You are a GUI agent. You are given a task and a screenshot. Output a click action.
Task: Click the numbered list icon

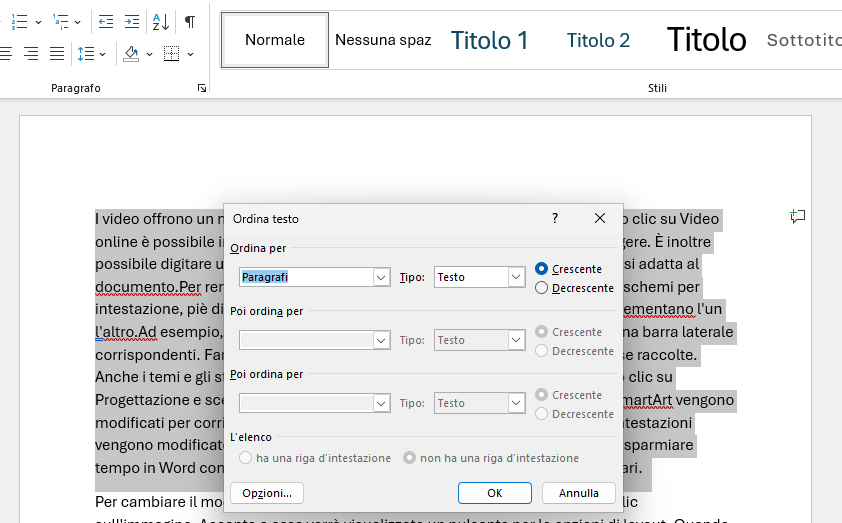click(x=18, y=21)
